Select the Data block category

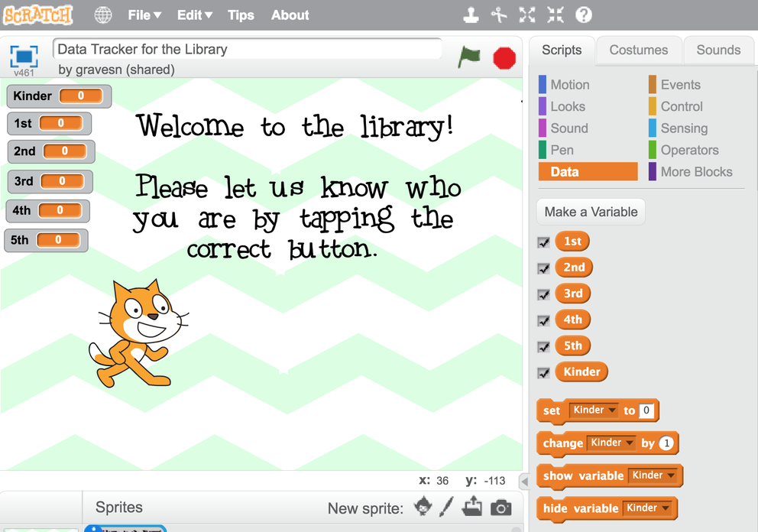(x=588, y=172)
